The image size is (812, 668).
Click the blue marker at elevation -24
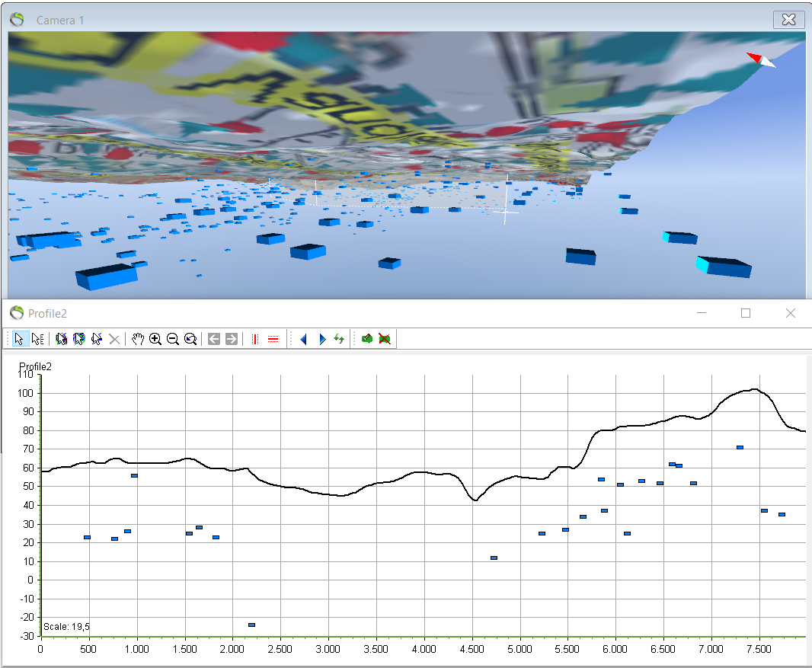(x=251, y=625)
